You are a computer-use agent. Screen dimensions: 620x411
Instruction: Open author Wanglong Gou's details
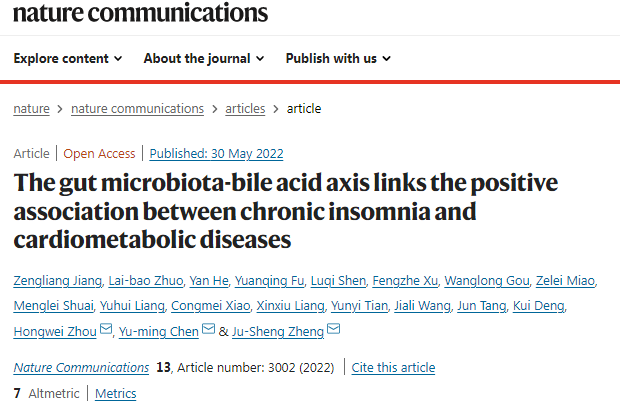487,281
